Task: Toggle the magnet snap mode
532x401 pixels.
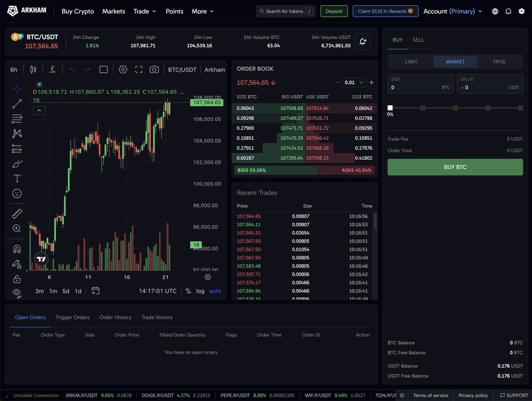Action: [17, 249]
